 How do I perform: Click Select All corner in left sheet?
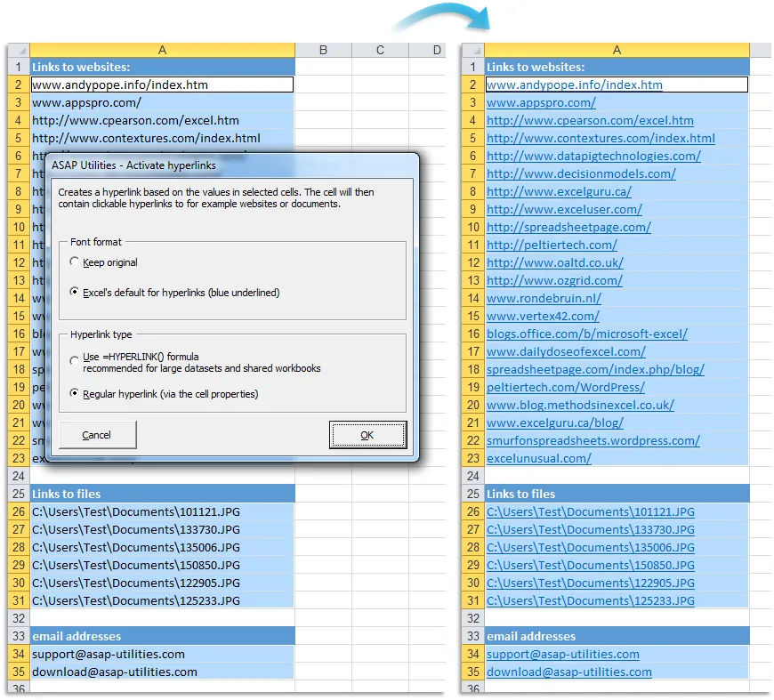coord(19,50)
